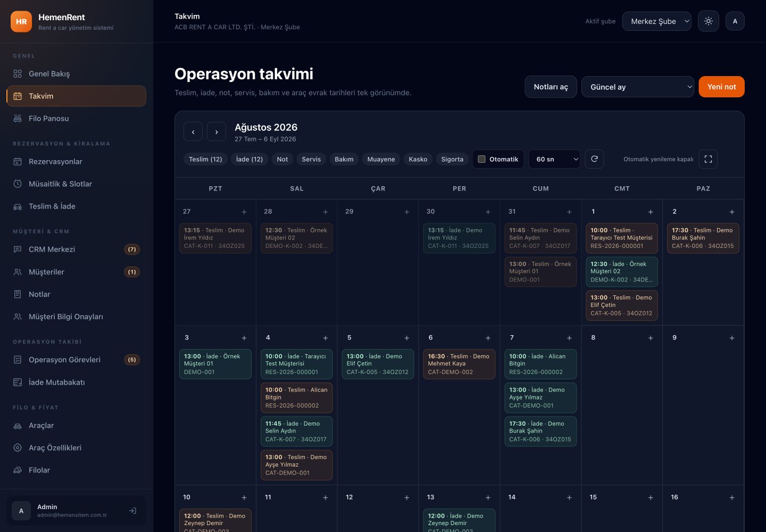This screenshot has width=766, height=532.
Task: Click plus icon on day 30
Action: pos(488,212)
